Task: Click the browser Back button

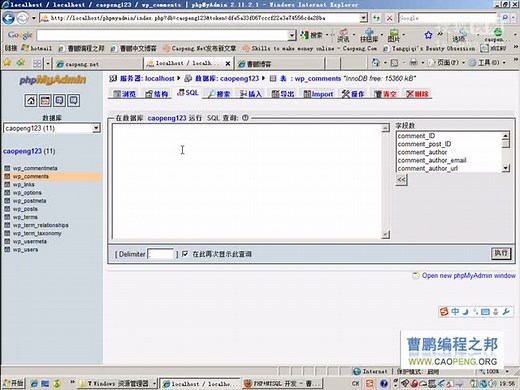Action: 9,18
